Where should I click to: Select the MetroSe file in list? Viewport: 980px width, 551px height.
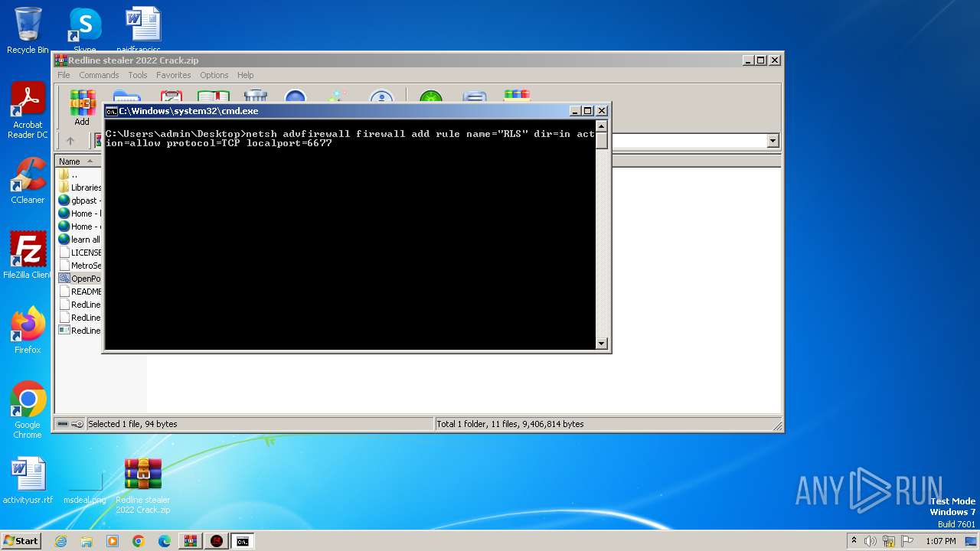80,266
